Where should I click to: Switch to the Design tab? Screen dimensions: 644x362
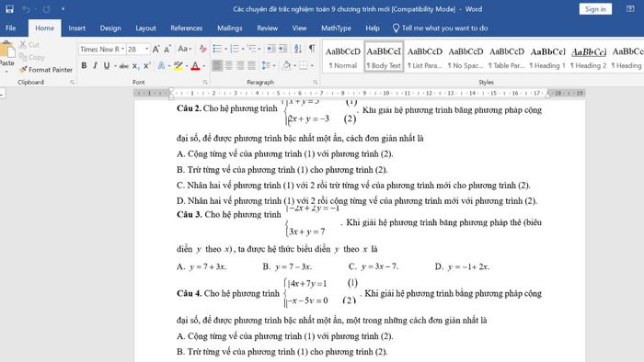(110, 28)
